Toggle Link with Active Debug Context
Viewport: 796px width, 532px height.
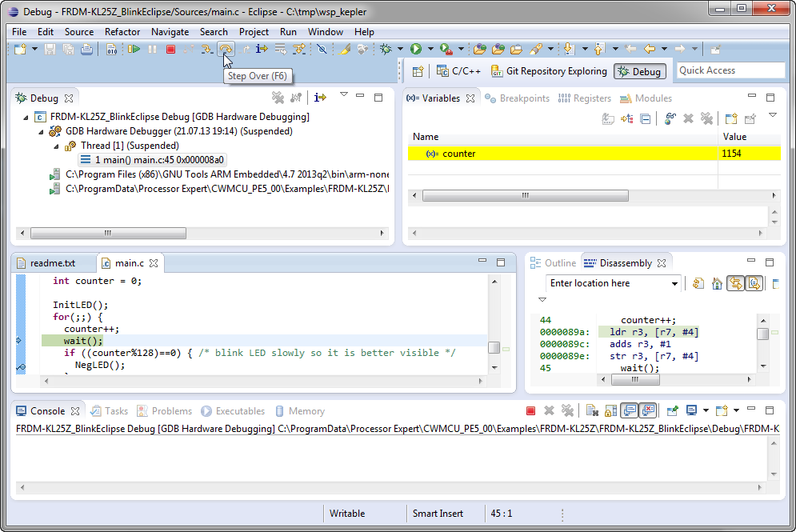(735, 283)
